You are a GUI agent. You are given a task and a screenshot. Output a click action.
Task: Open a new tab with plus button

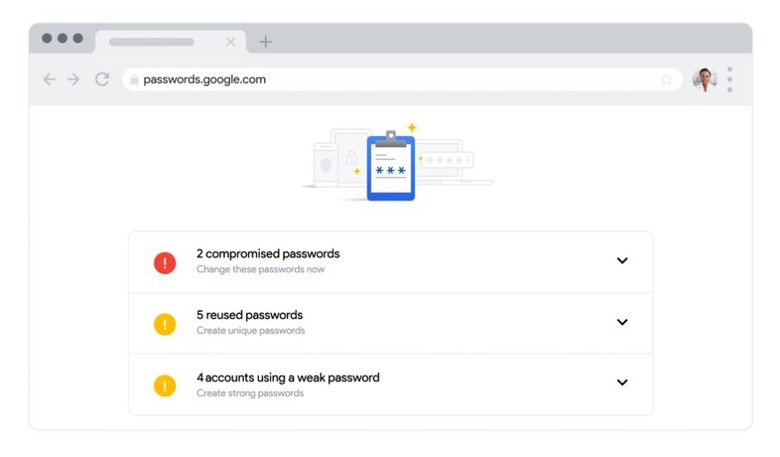point(265,42)
